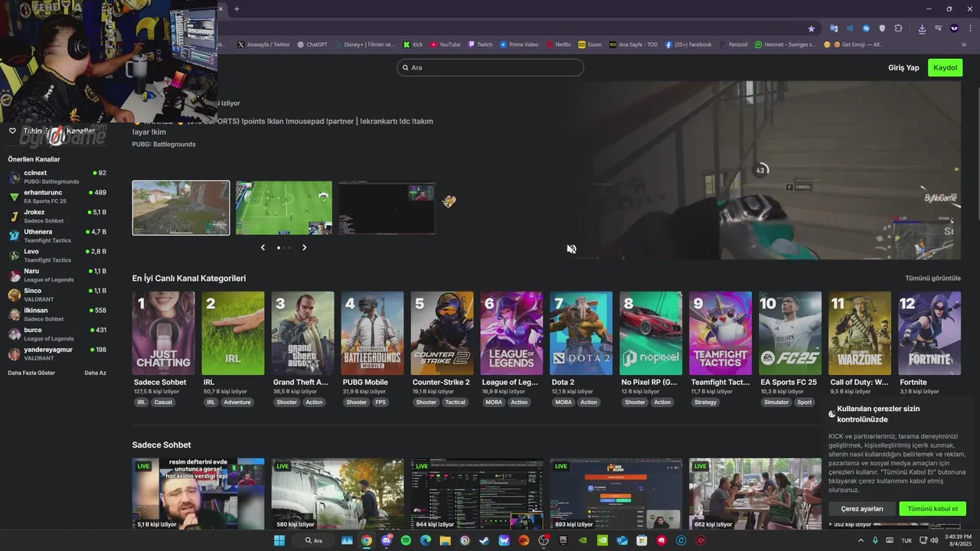Open the Facebook bookmark
The width and height of the screenshot is (980, 551).
point(688,44)
